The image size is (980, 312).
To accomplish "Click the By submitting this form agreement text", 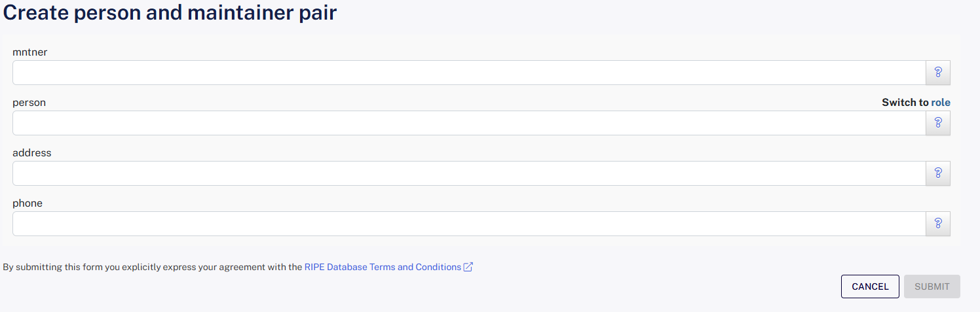I will point(152,267).
